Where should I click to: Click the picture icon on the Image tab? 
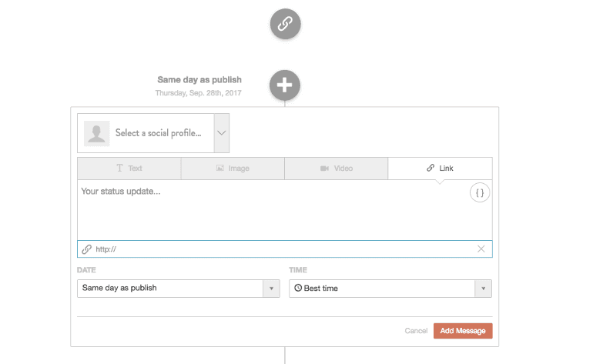(220, 168)
